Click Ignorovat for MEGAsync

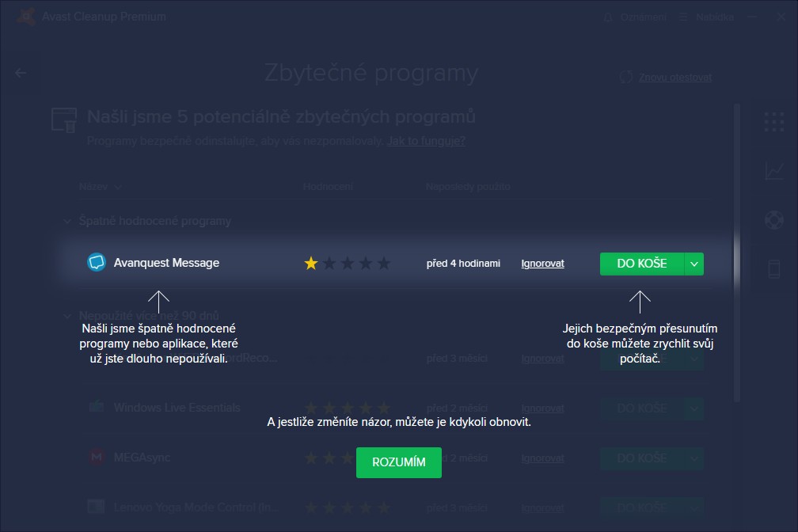[542, 458]
